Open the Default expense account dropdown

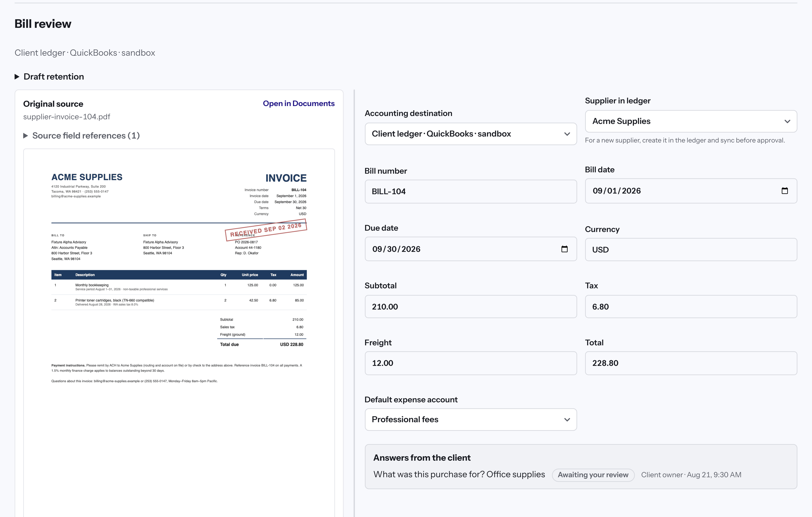(470, 419)
